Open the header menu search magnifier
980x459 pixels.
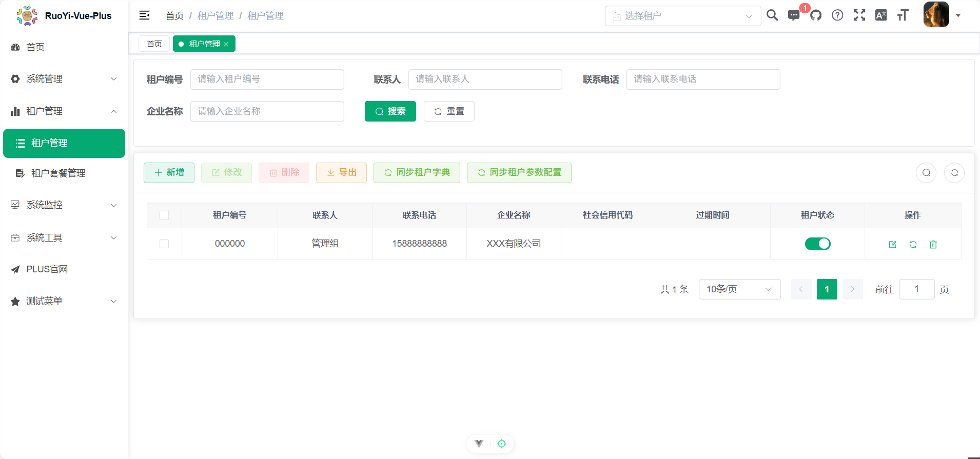772,15
